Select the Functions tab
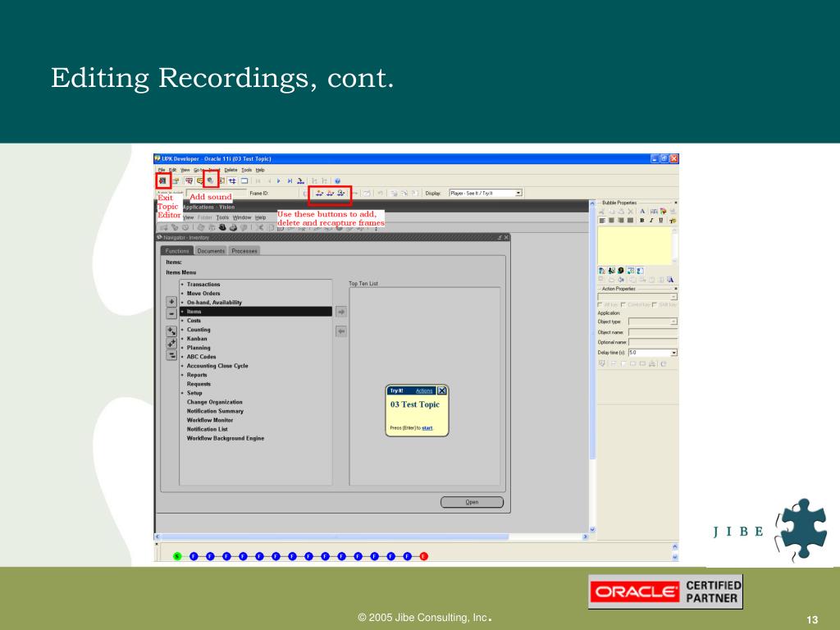This screenshot has width=840, height=630. [x=177, y=251]
